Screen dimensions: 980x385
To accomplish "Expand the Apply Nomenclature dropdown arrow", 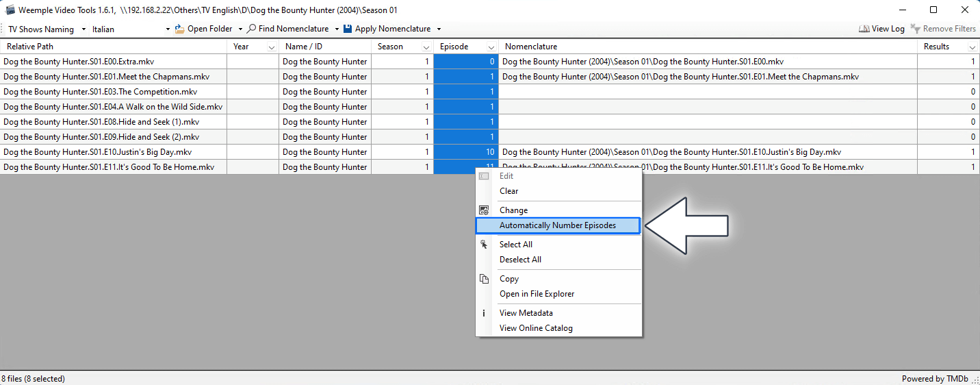I will pyautogui.click(x=439, y=29).
